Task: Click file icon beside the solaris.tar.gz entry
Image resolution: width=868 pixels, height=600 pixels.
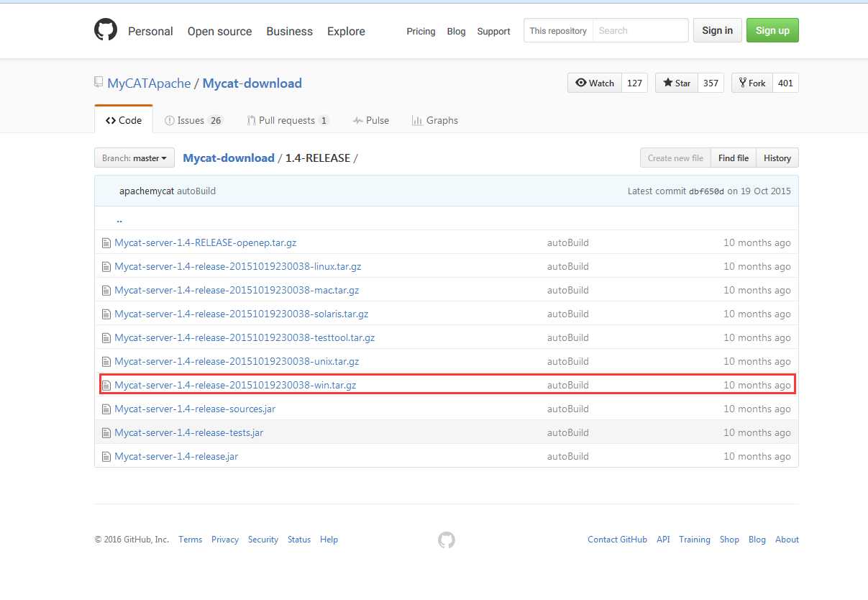Action: 106,314
